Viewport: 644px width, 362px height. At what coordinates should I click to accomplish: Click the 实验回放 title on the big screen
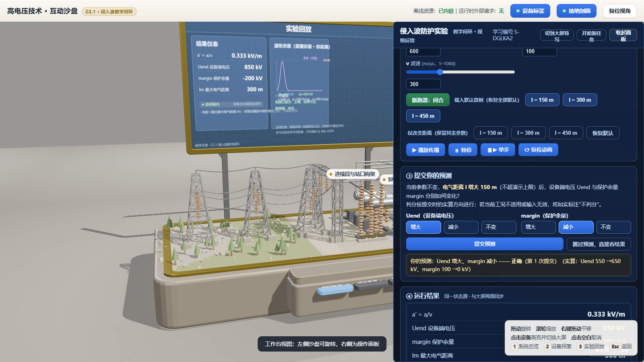299,29
